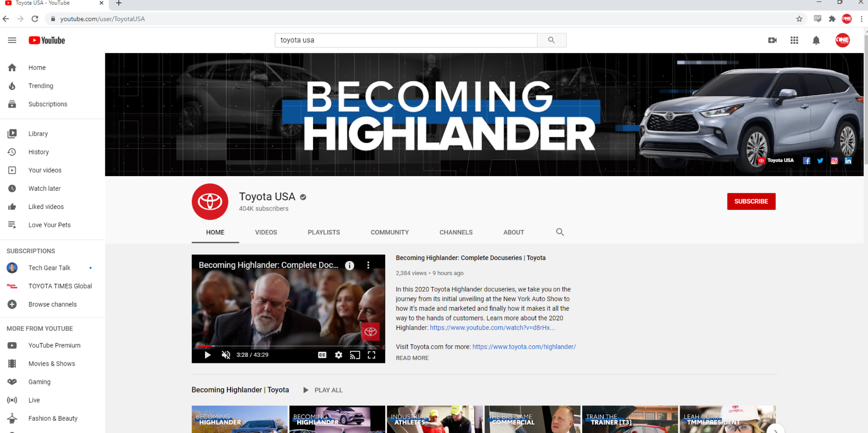Open the video player's three-dot menu
This screenshot has height=433, width=868.
(368, 265)
